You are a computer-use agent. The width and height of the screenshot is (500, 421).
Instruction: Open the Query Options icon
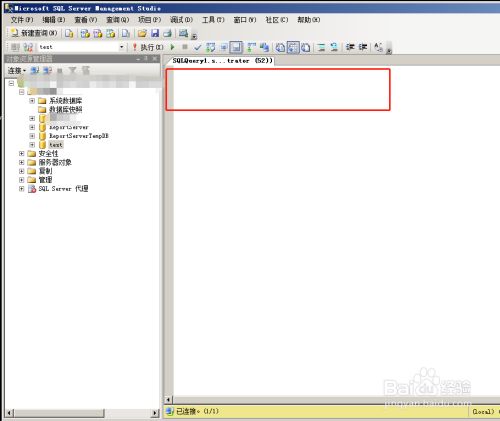tap(223, 47)
